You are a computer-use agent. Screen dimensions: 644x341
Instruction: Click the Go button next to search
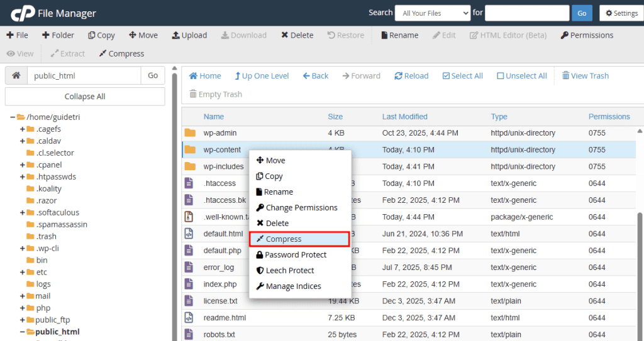581,13
